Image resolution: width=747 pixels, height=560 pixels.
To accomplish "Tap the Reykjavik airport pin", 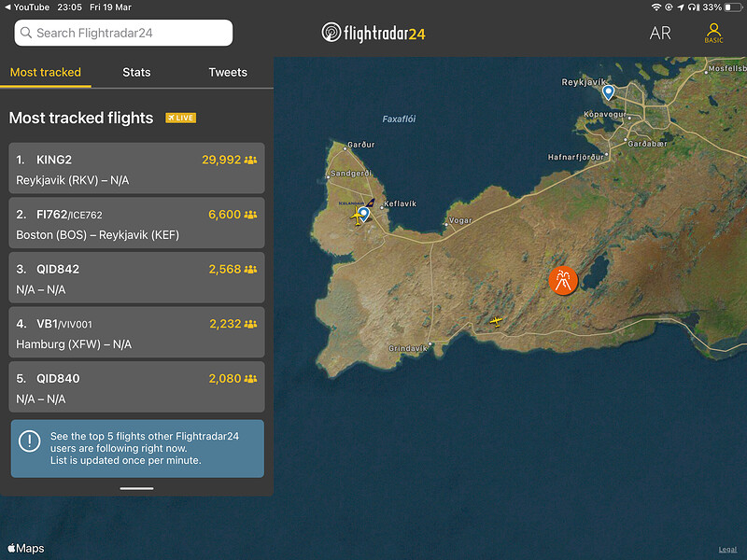I will point(608,91).
